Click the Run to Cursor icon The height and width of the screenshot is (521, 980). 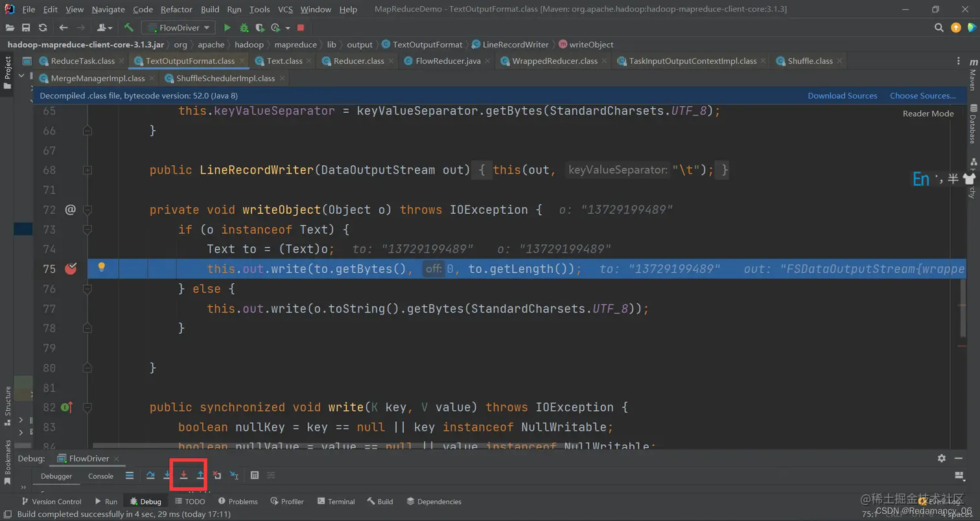(x=234, y=476)
